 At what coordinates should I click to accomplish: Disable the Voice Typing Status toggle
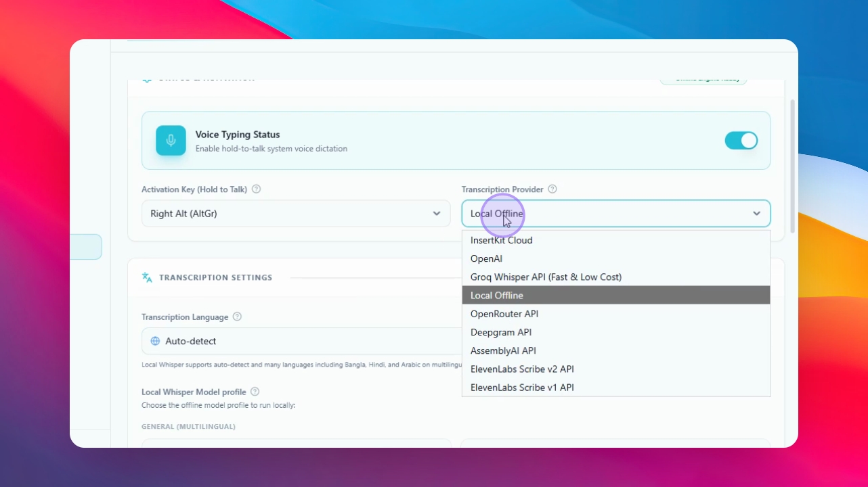(x=741, y=141)
